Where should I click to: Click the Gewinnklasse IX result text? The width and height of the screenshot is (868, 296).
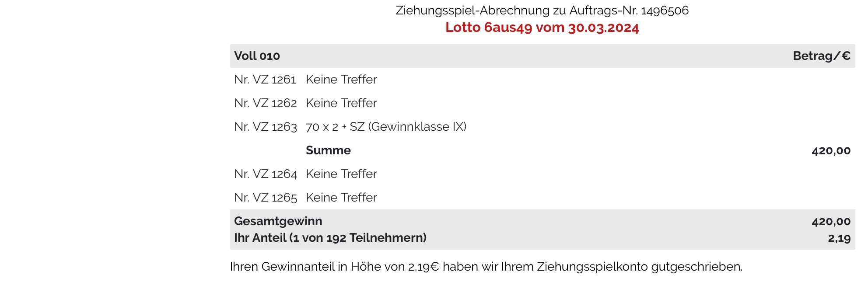tap(386, 127)
